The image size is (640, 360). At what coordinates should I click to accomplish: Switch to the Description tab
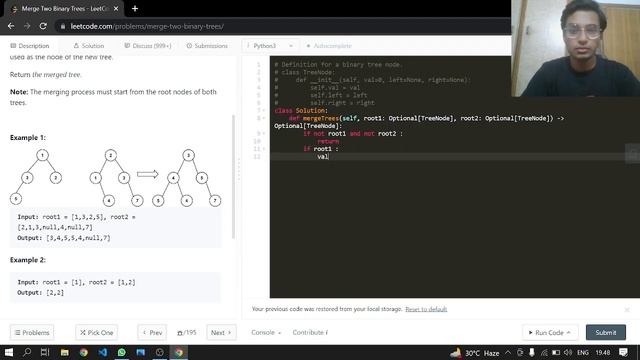click(x=30, y=46)
